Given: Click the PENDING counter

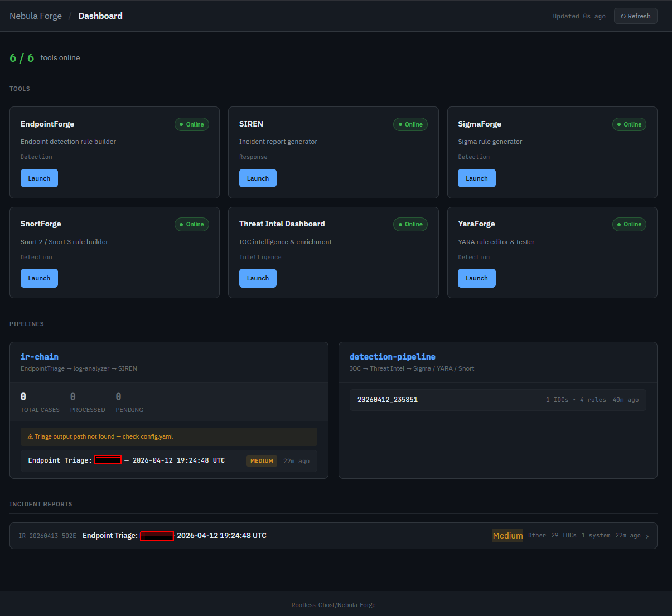Looking at the screenshot, I should pos(129,402).
